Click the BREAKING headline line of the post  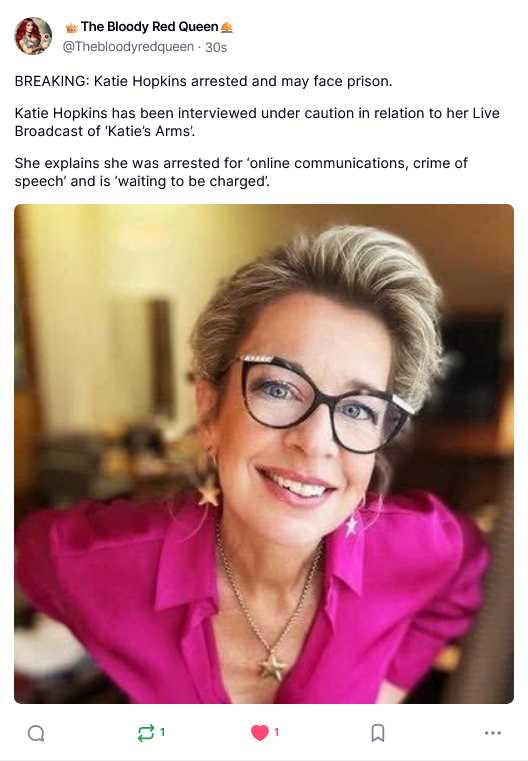[203, 81]
